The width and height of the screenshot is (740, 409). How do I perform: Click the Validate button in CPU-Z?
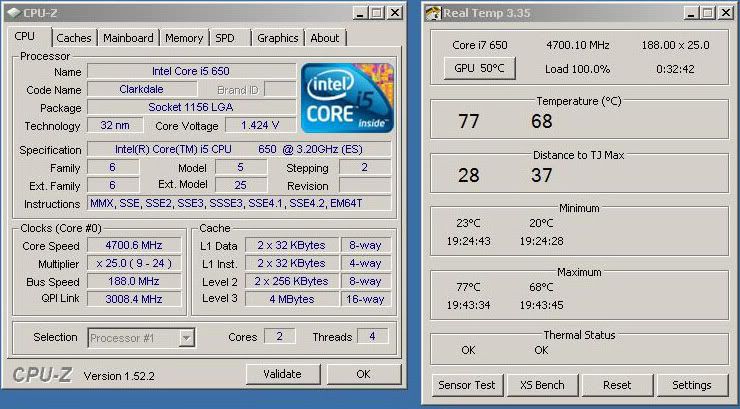click(x=282, y=374)
